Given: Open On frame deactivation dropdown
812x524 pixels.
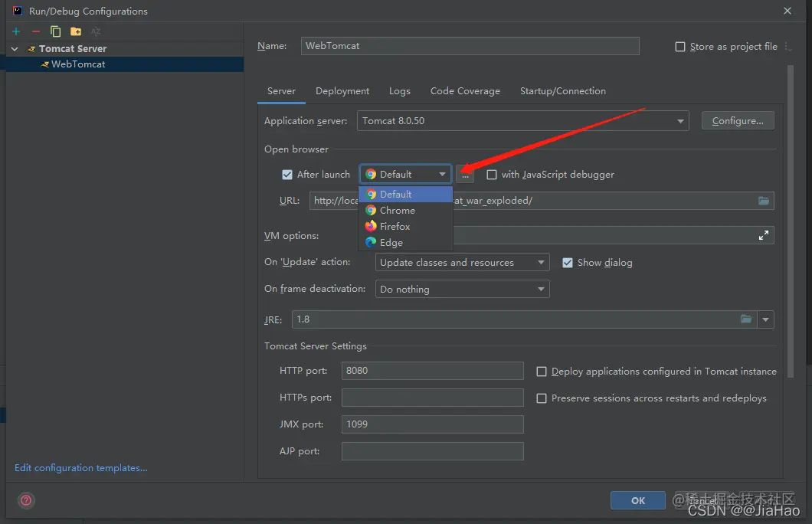Looking at the screenshot, I should (x=462, y=289).
